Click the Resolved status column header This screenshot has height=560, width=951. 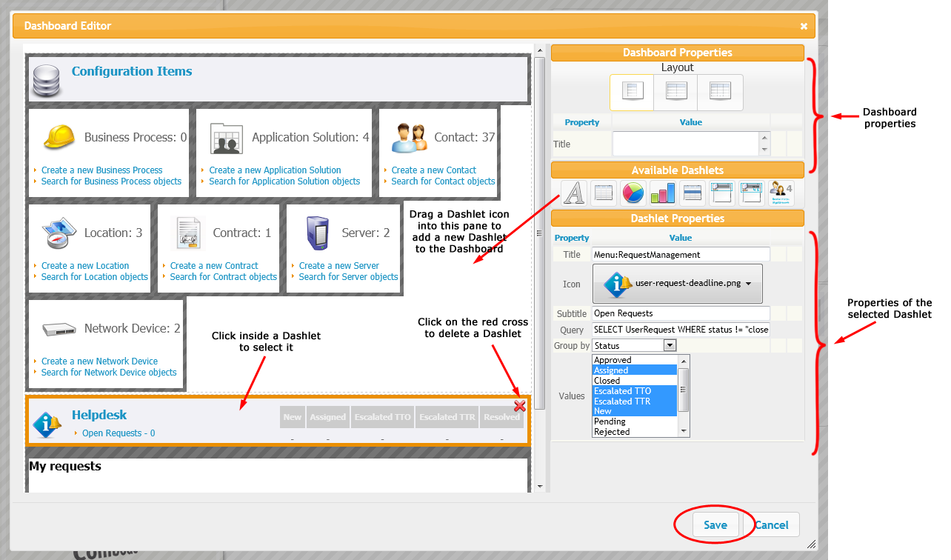(501, 416)
